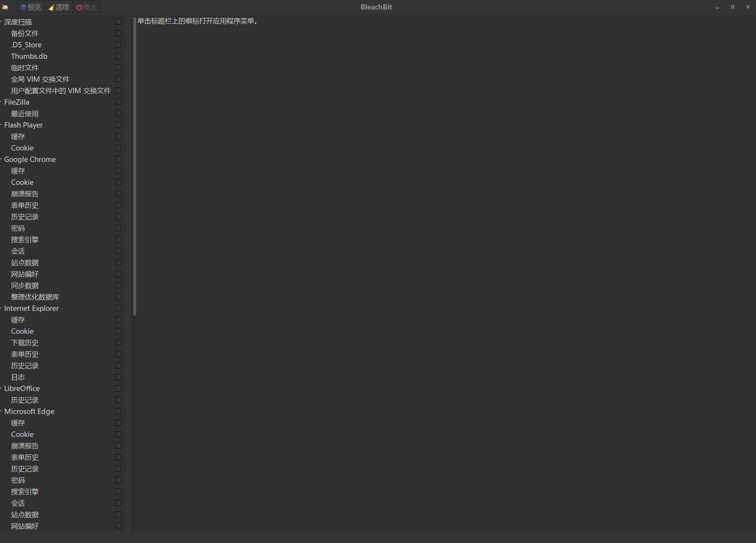756x543 pixels.
Task: Enable the Thumbs.db checkbox
Action: click(118, 57)
